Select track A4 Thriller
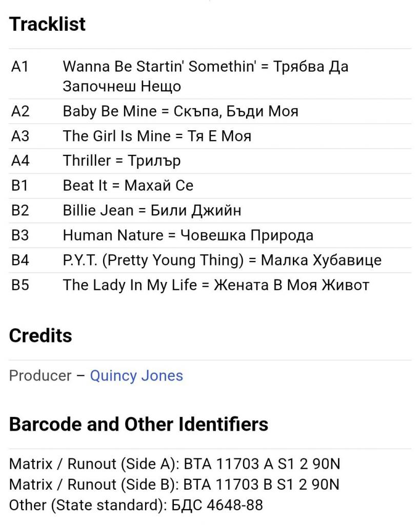Image resolution: width=420 pixels, height=525 pixels. [x=210, y=161]
